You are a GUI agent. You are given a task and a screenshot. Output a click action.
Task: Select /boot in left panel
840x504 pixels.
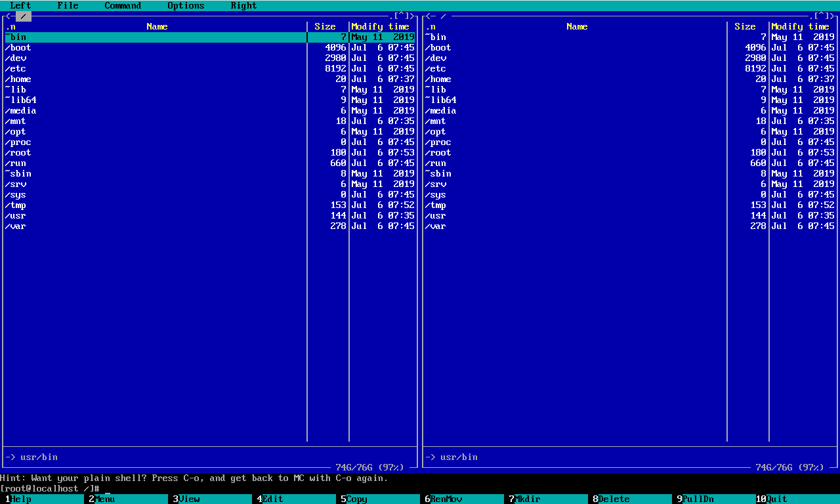[x=209, y=47]
